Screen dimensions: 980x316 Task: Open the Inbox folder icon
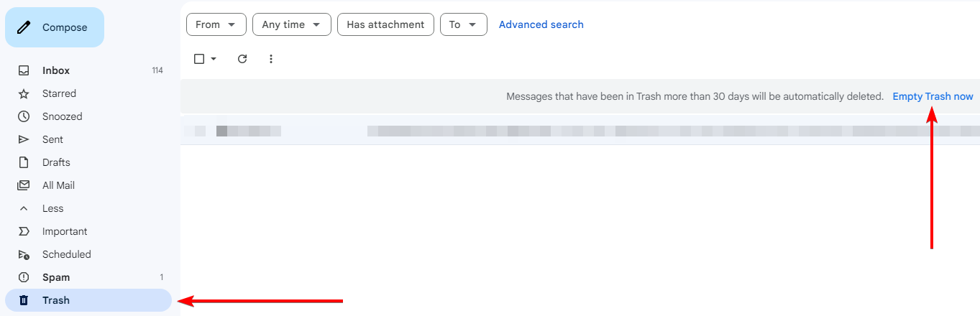[24, 70]
